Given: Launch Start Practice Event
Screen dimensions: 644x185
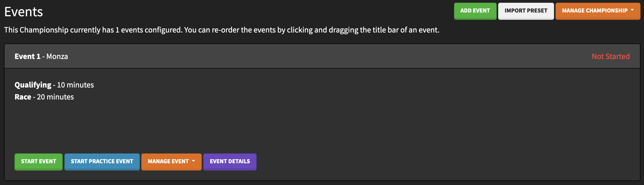Looking at the screenshot, I should [102, 161].
